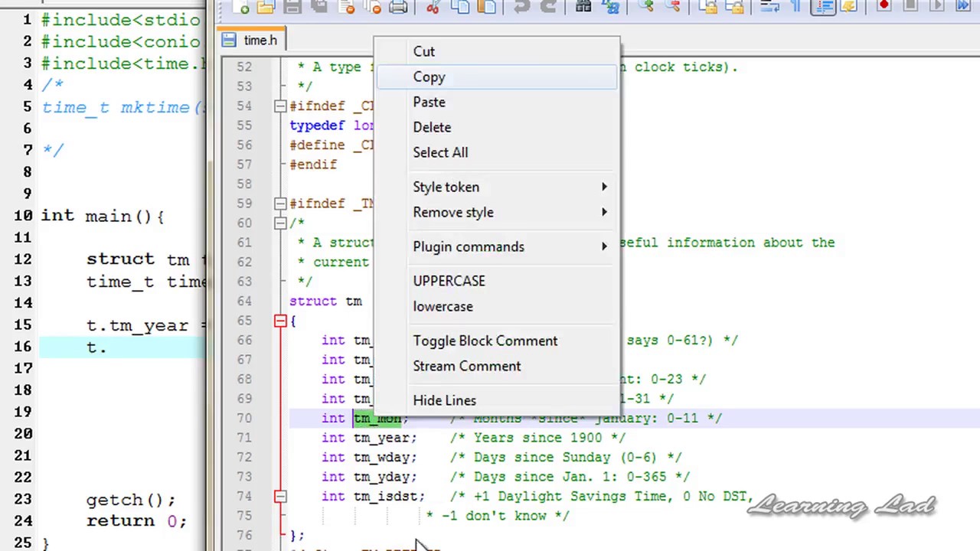Click the binoculars Find toolbar icon
980x551 pixels.
coord(583,7)
